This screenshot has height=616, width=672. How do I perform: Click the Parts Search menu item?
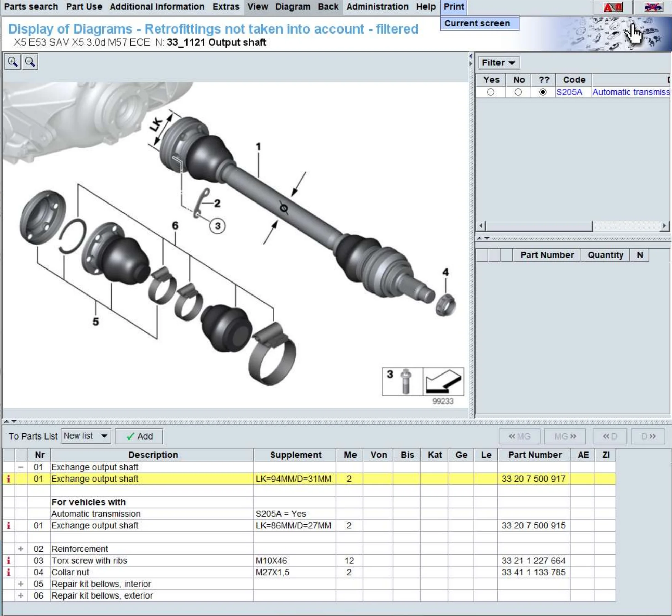tap(30, 6)
